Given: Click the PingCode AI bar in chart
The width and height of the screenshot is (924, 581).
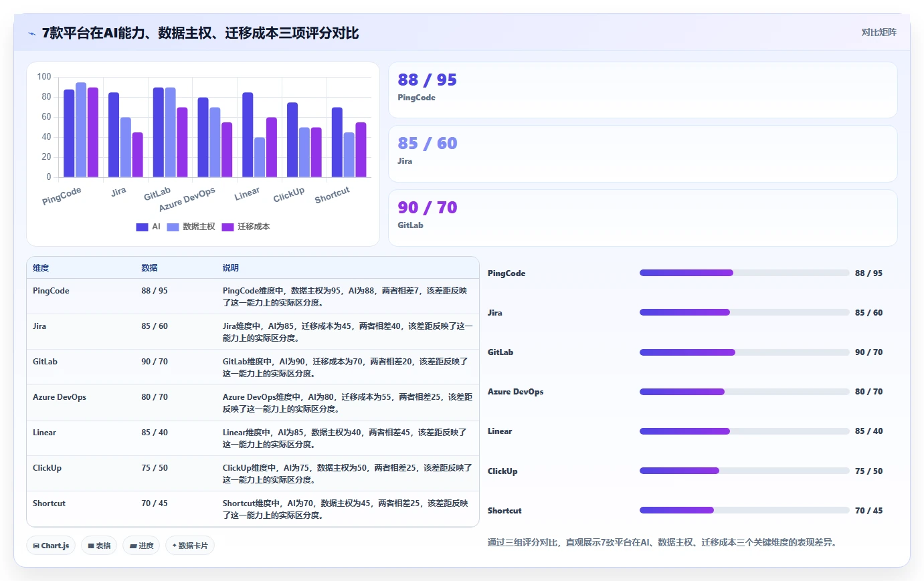Looking at the screenshot, I should tap(69, 133).
